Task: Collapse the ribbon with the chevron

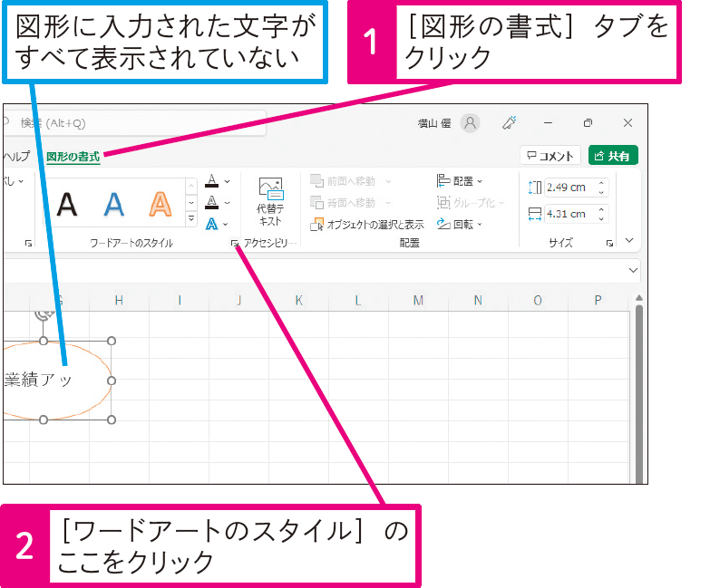Action: tap(629, 240)
